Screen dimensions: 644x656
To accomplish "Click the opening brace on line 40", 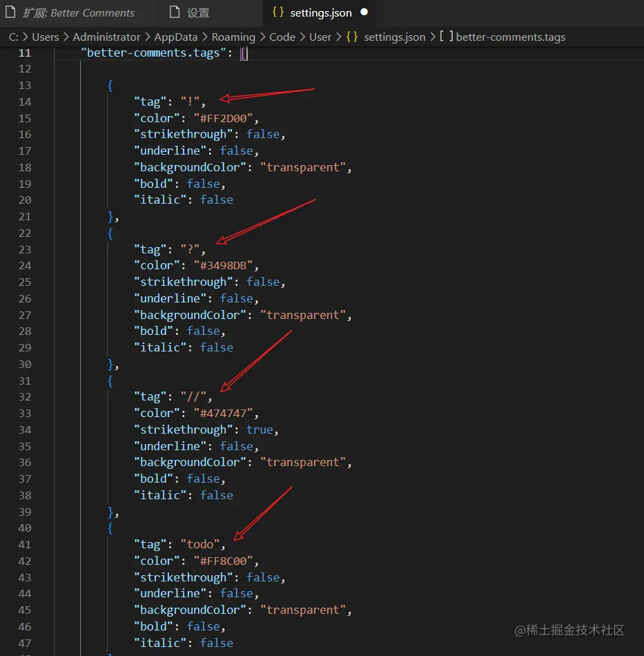I will pyautogui.click(x=110, y=528).
